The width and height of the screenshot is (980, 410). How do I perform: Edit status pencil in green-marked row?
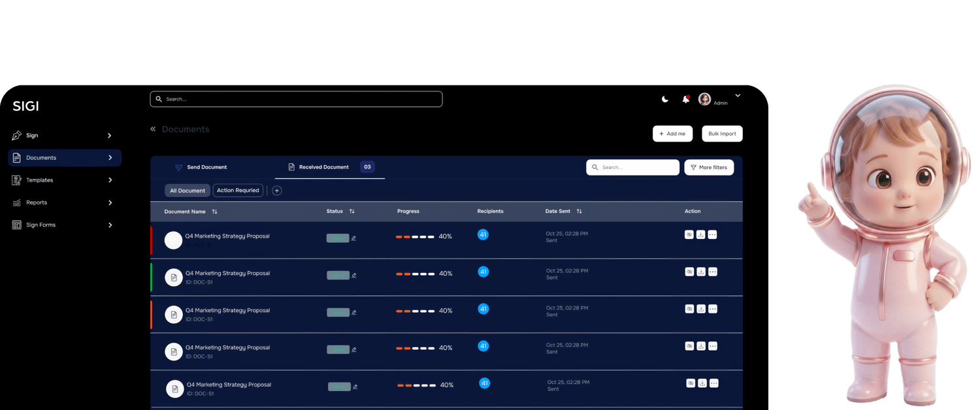pos(354,276)
